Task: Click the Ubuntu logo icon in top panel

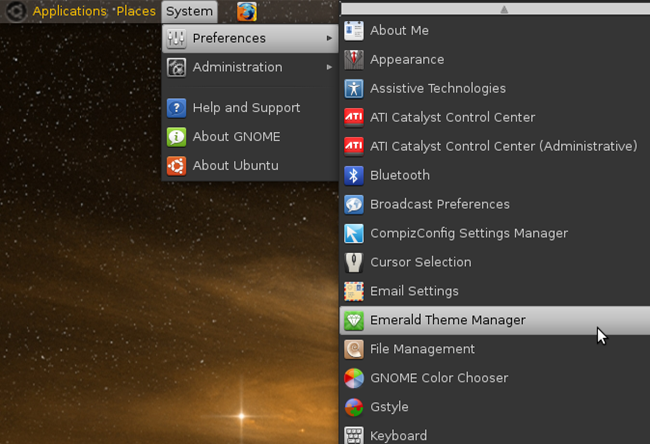Action: (16, 12)
